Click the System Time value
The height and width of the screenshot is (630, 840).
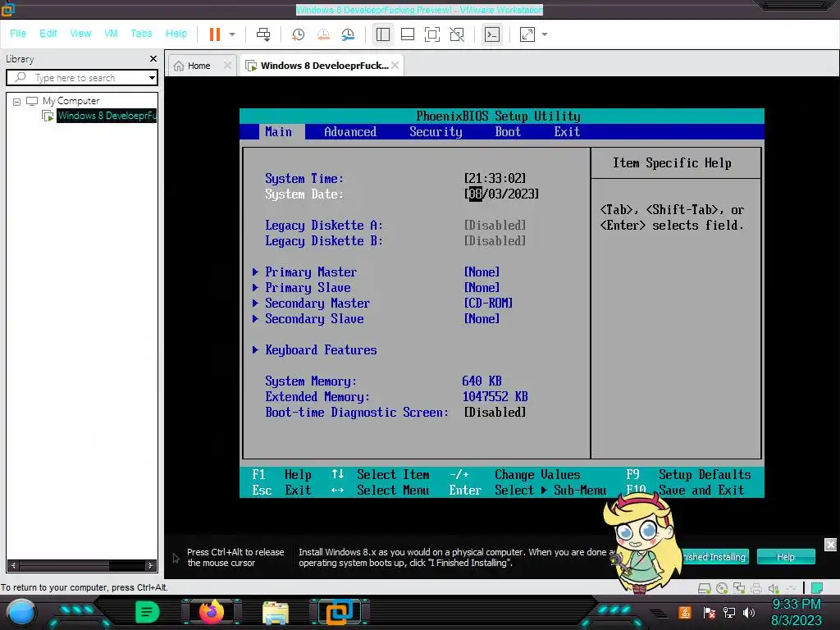(495, 178)
